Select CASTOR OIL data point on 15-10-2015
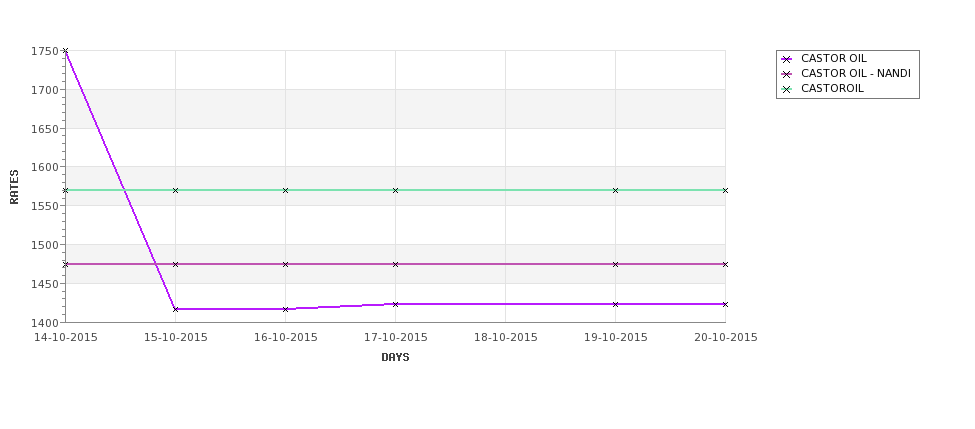 [x=175, y=309]
